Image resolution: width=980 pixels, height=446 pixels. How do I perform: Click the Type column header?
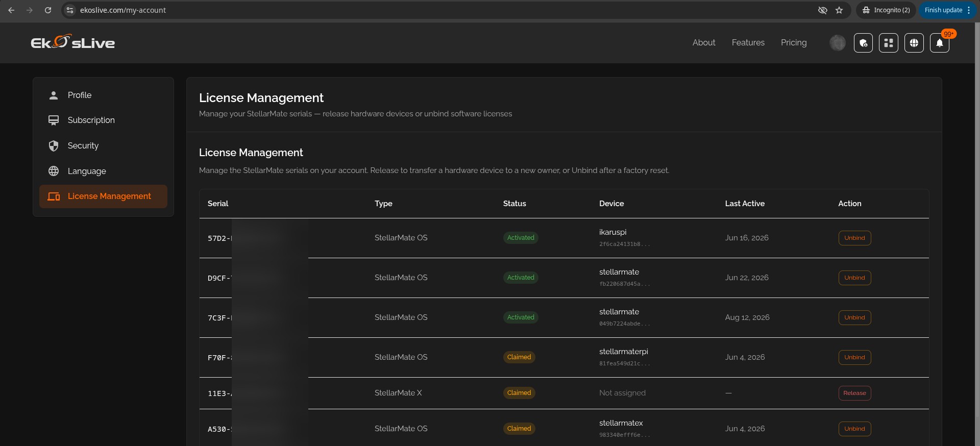tap(383, 204)
